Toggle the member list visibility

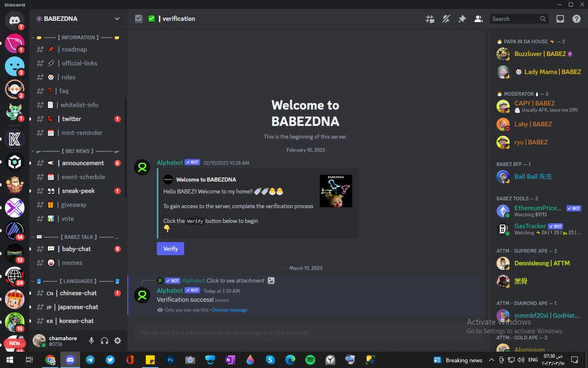(478, 19)
